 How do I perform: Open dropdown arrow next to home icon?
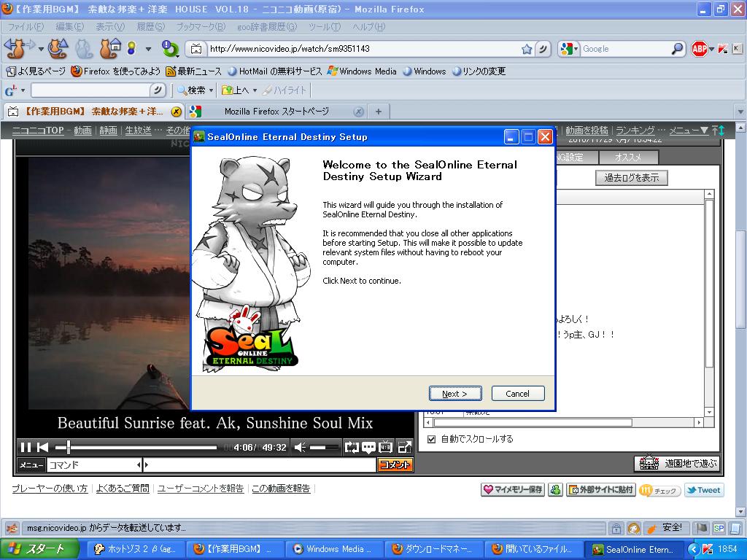(148, 49)
